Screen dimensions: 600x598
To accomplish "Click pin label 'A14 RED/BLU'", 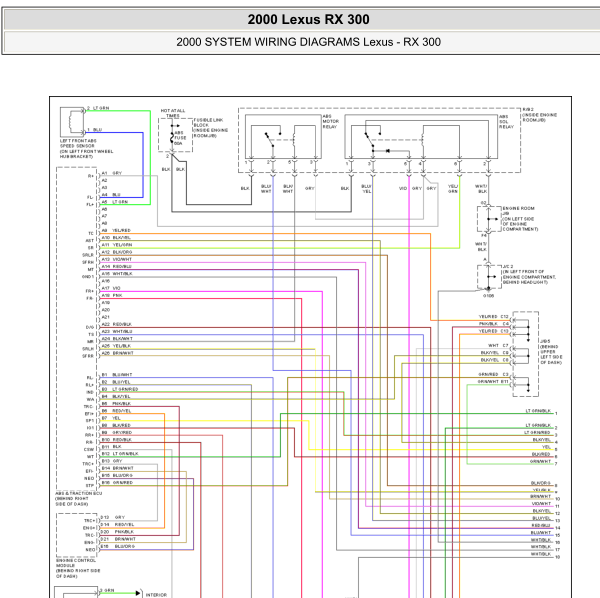I will click(116, 266).
